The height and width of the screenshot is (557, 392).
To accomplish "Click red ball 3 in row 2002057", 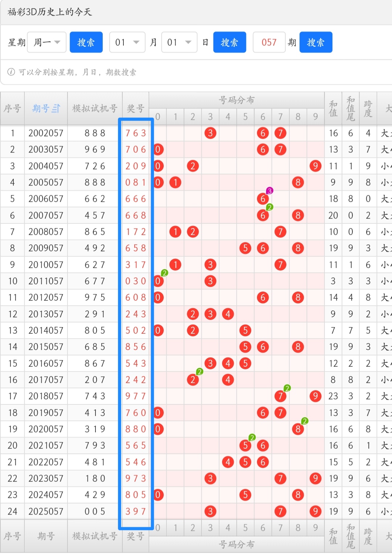I will (210, 133).
